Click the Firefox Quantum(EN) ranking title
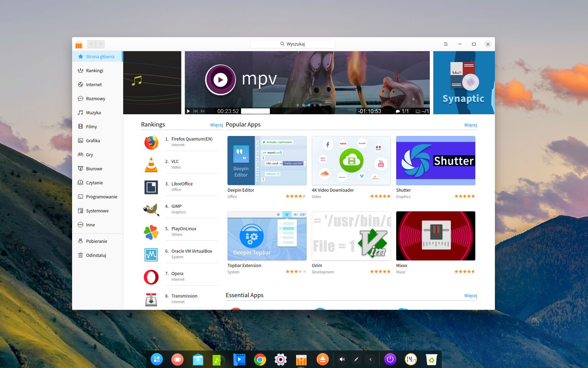 click(192, 139)
